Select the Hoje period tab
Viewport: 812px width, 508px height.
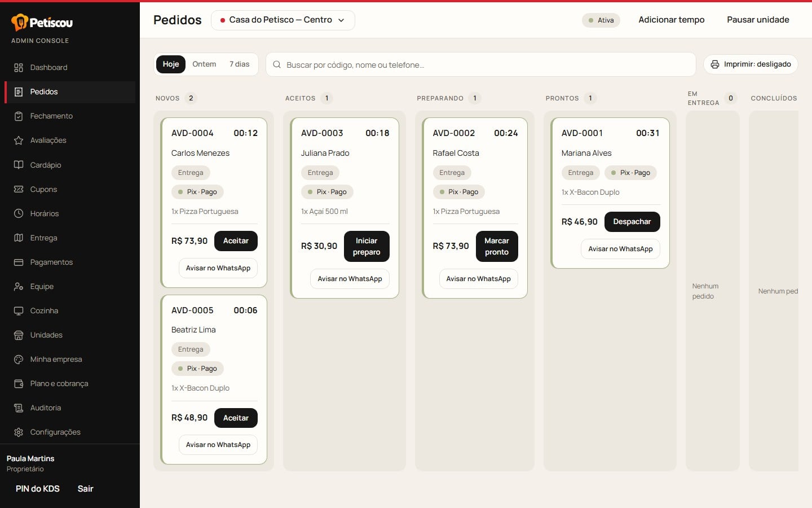pyautogui.click(x=171, y=64)
